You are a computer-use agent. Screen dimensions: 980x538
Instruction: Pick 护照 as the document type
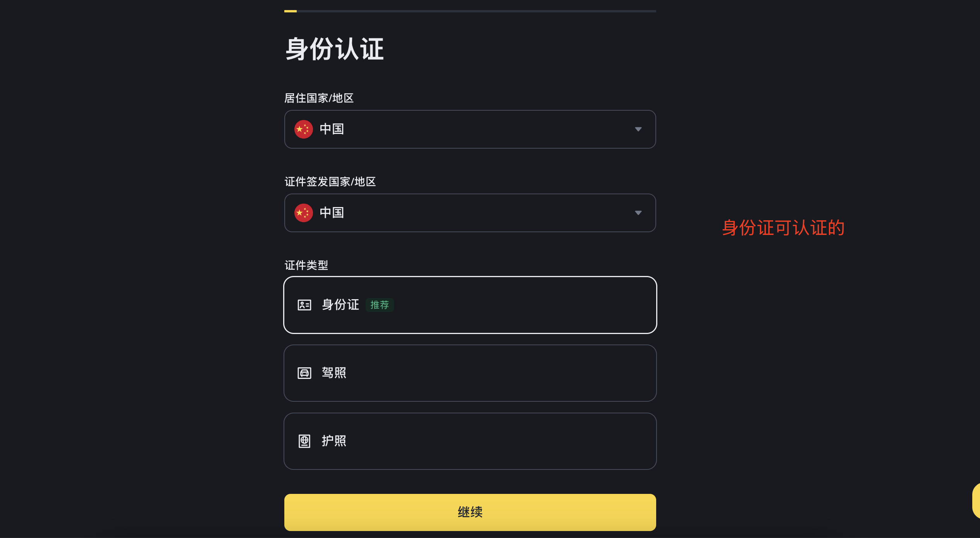click(x=470, y=441)
